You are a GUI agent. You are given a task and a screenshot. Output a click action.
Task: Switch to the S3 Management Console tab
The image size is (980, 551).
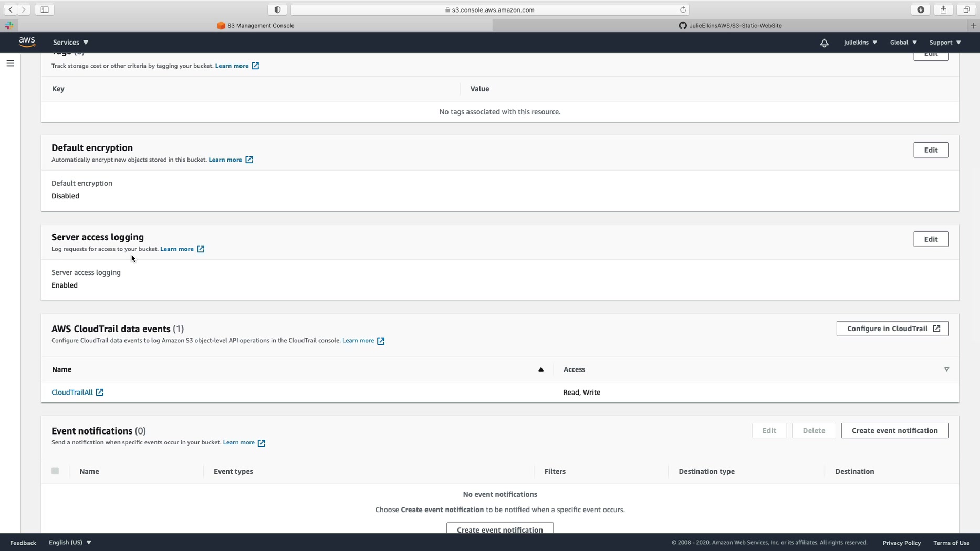255,25
